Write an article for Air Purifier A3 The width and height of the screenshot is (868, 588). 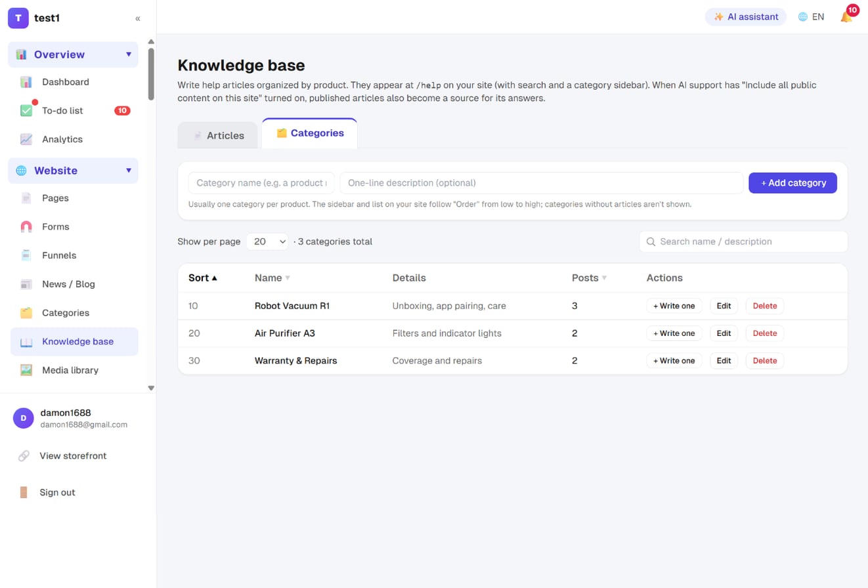pyautogui.click(x=674, y=333)
